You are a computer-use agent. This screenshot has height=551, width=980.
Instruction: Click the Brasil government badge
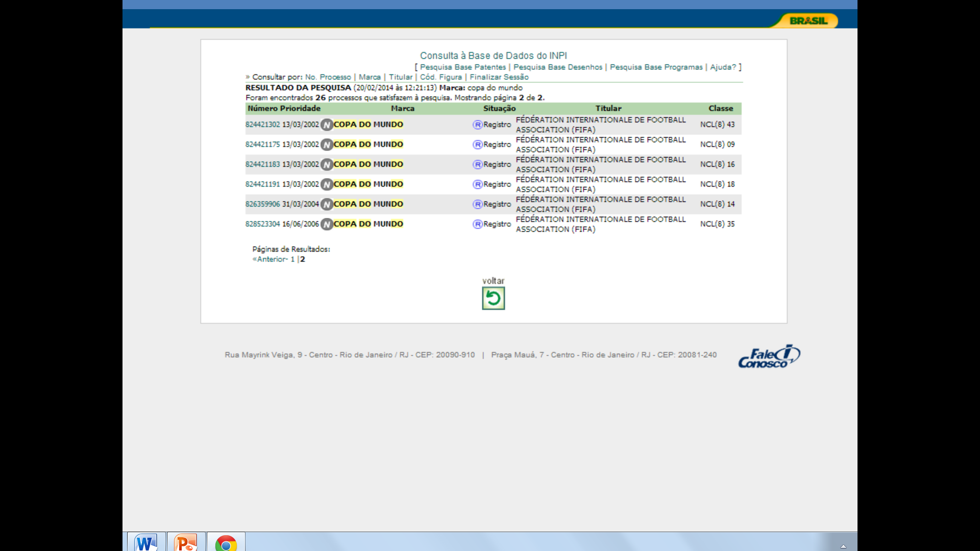click(x=807, y=21)
